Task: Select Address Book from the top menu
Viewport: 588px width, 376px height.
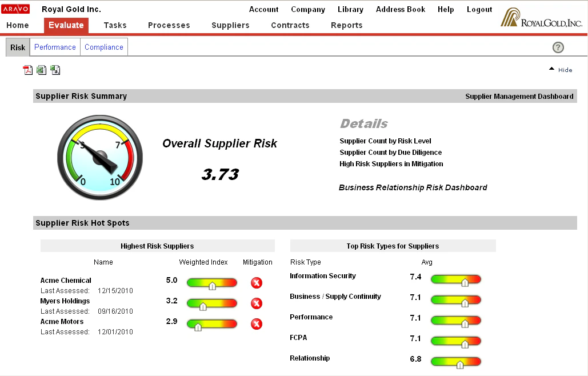Action: pos(400,9)
